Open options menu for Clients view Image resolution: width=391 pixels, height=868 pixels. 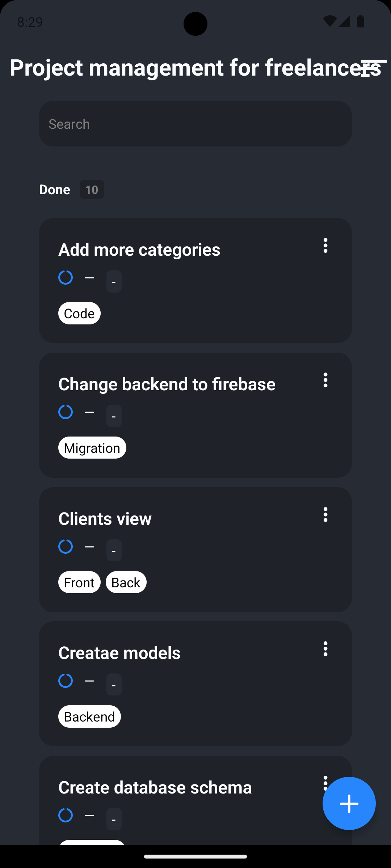coord(325,514)
